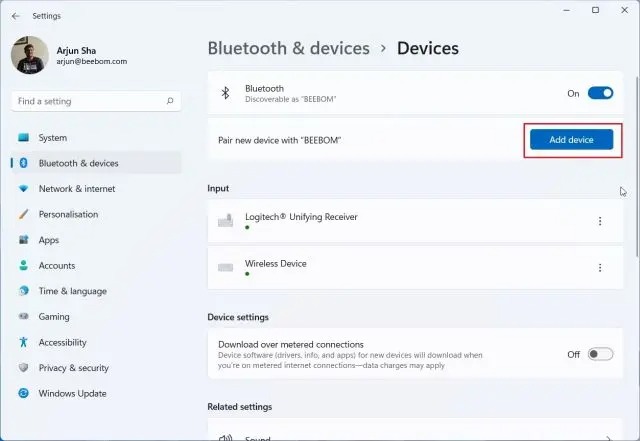Click the back arrow in Settings header
The image size is (640, 441).
[16, 16]
